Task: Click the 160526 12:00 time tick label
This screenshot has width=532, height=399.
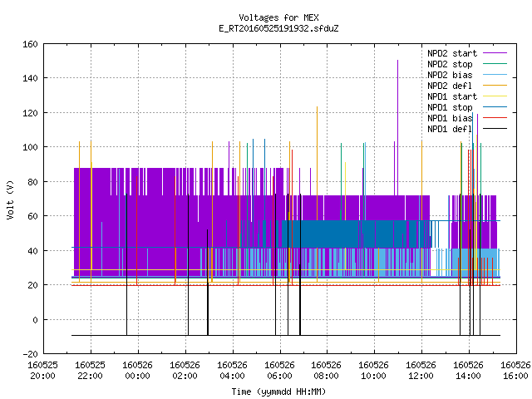Action: [x=421, y=370]
